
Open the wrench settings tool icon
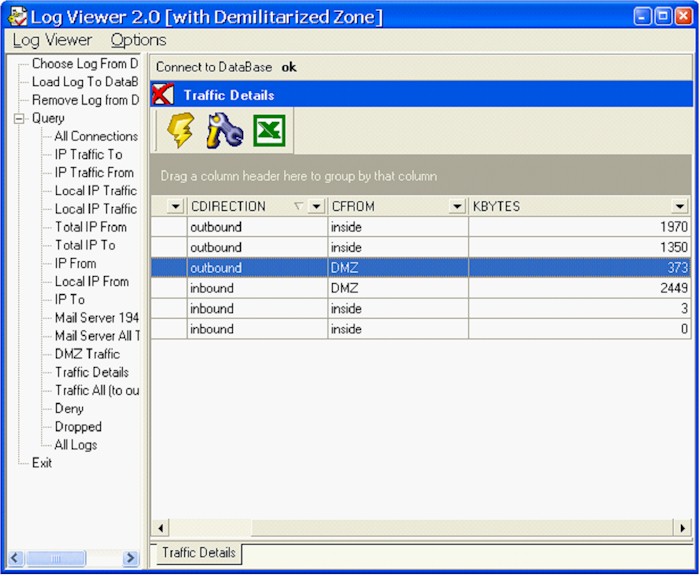[225, 130]
